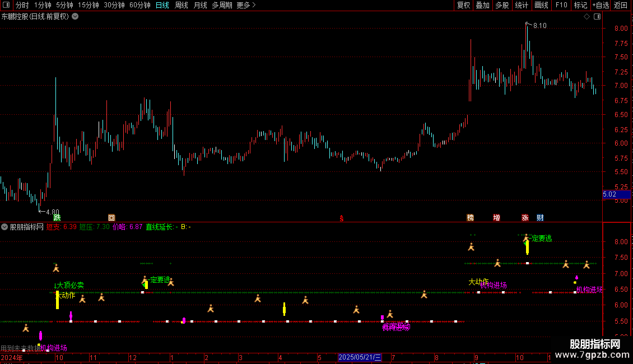
Task: Click the 短压: 7.30 indicator value
Action: 95,227
